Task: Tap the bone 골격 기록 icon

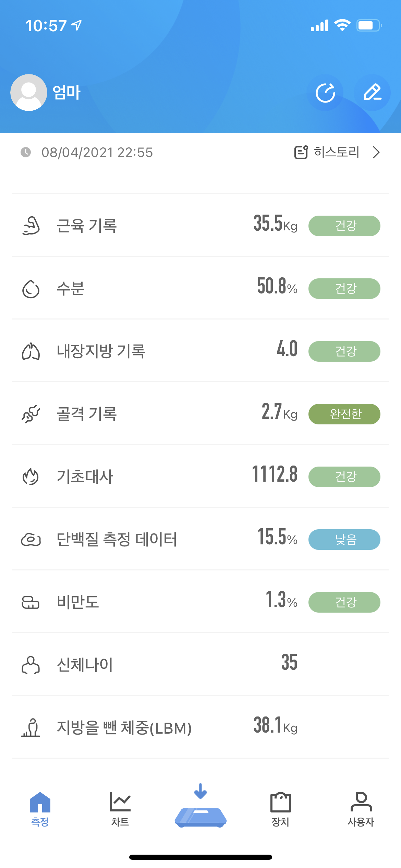Action: pos(31,414)
